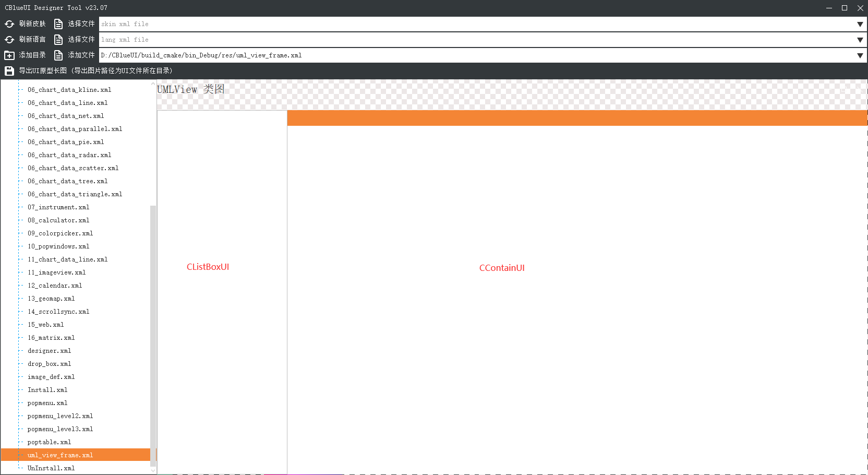Choose popmenu_level2.xml from the list

(x=60, y=416)
